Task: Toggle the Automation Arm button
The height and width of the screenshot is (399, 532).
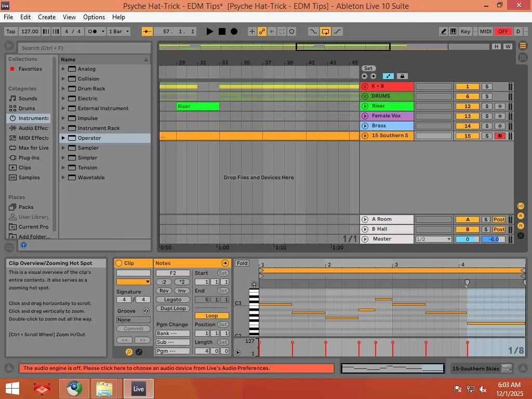Action: point(262,32)
